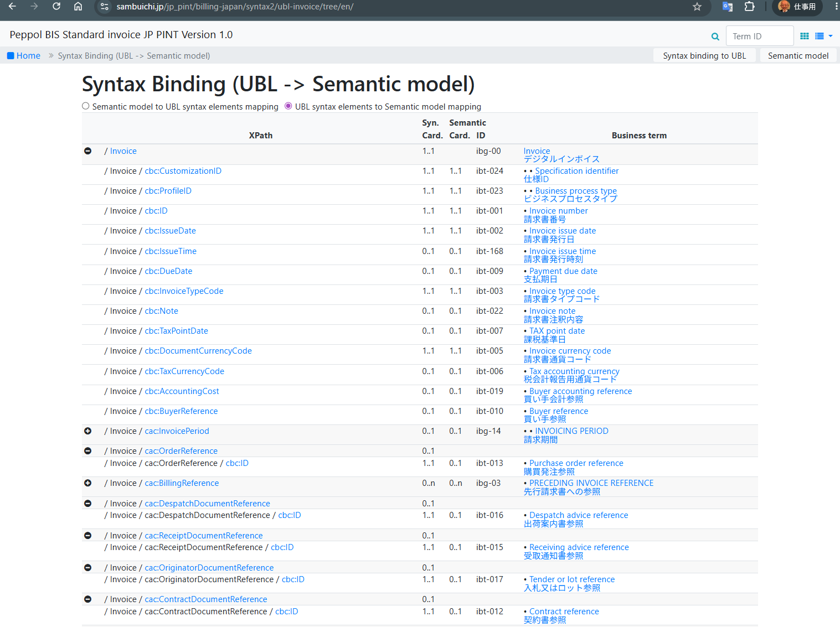Select UBL syntax elements to Semantic model radio

click(x=288, y=106)
